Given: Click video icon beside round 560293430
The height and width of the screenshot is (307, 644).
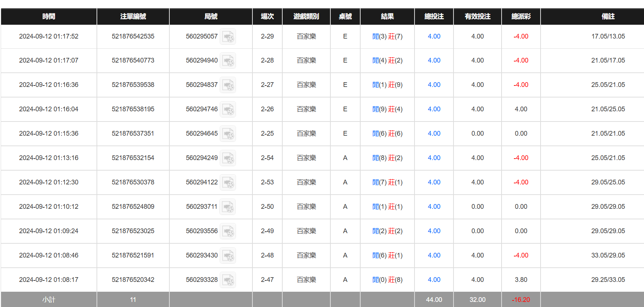Looking at the screenshot, I should (x=228, y=256).
